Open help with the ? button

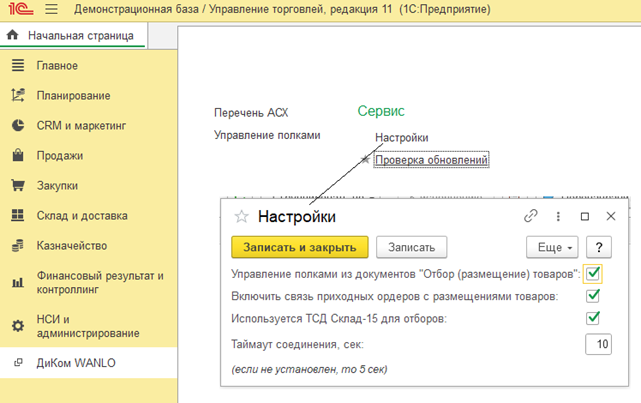(x=598, y=247)
